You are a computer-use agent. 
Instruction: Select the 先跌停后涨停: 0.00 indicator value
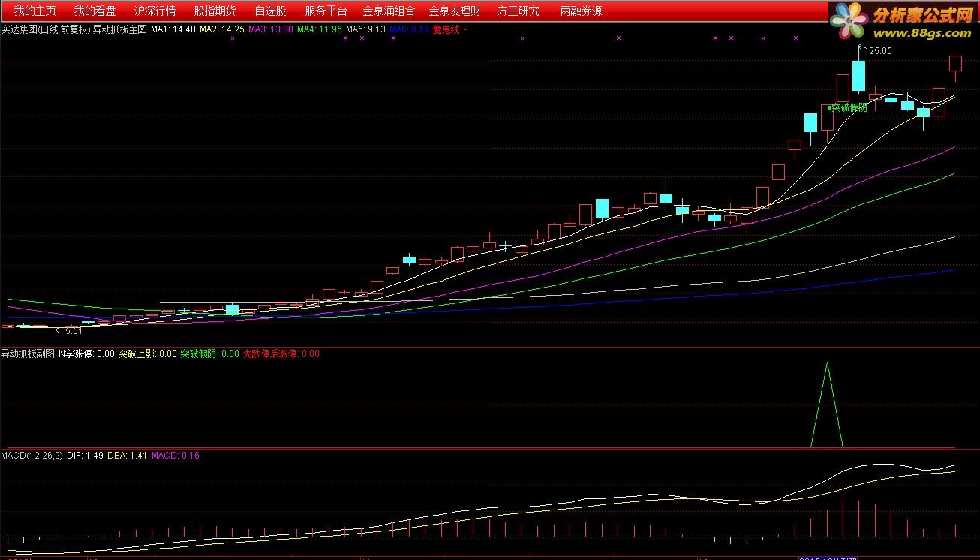click(x=281, y=354)
